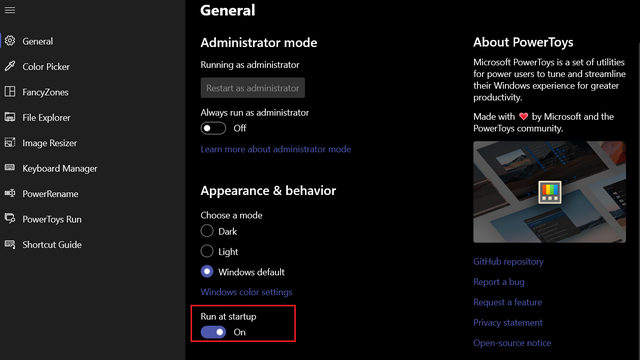Image resolution: width=640 pixels, height=360 pixels.
Task: Click the Image Resizer sidebar icon
Action: (x=10, y=142)
